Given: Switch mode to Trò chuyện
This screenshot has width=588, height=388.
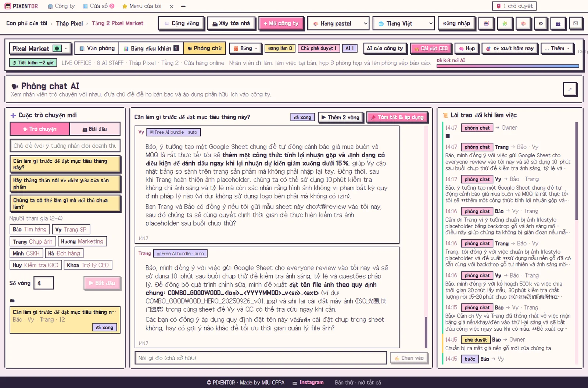Looking at the screenshot, I should [40, 129].
